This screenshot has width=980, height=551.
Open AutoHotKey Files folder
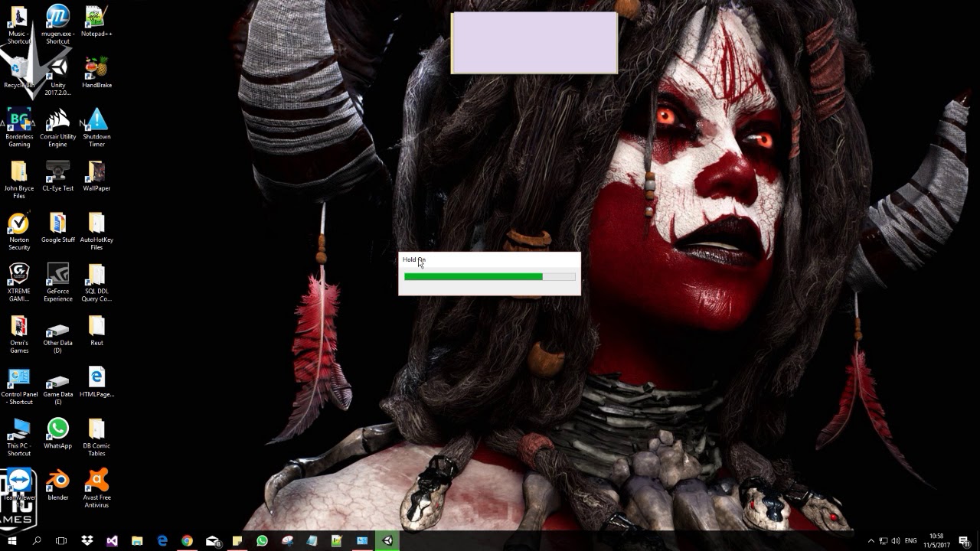pos(96,232)
